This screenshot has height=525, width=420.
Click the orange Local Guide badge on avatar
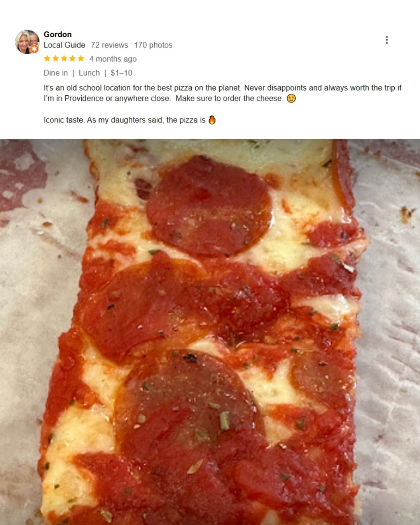click(35, 49)
